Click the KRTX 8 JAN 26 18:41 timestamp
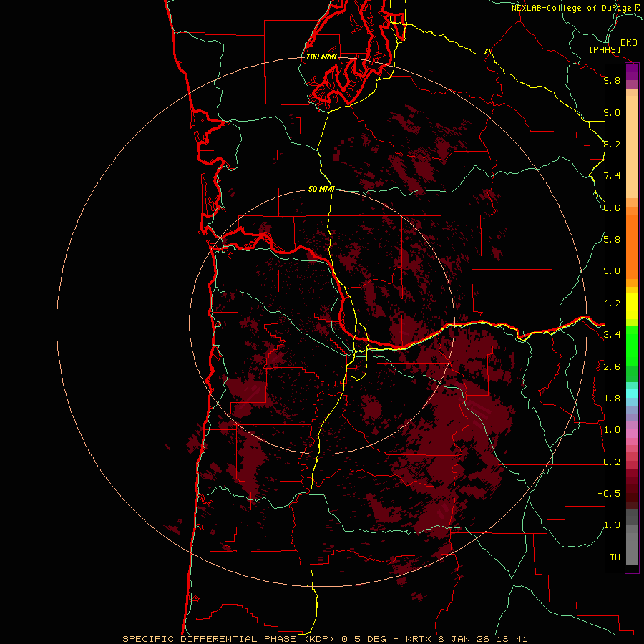 coord(466,639)
